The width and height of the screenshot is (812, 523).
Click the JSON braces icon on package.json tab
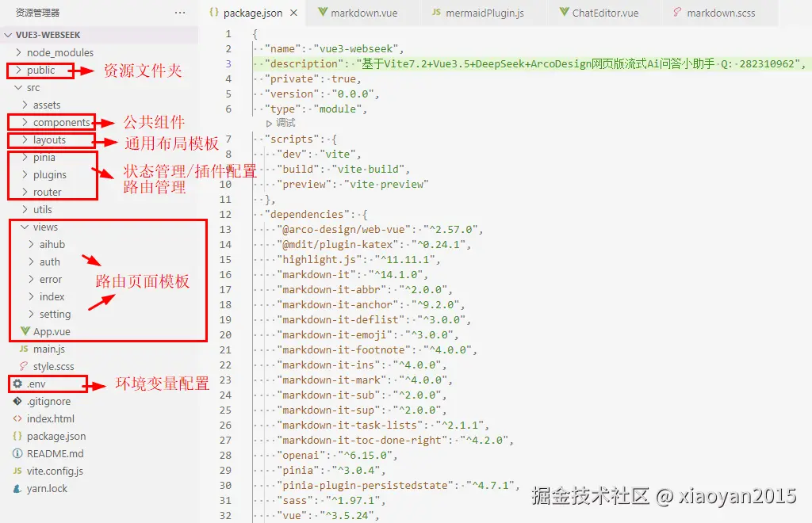pyautogui.click(x=213, y=13)
